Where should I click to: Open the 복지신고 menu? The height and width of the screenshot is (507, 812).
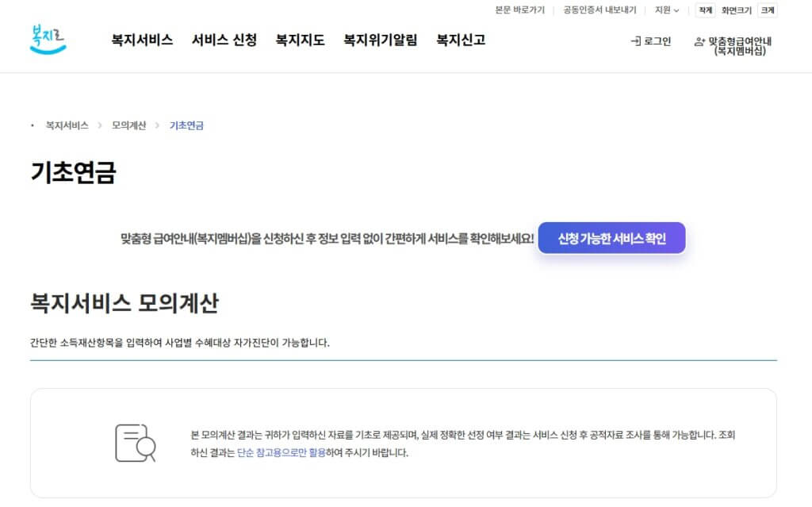tap(462, 40)
